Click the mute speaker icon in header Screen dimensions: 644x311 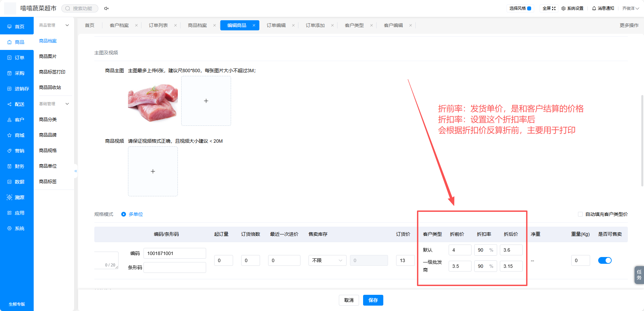(x=106, y=8)
